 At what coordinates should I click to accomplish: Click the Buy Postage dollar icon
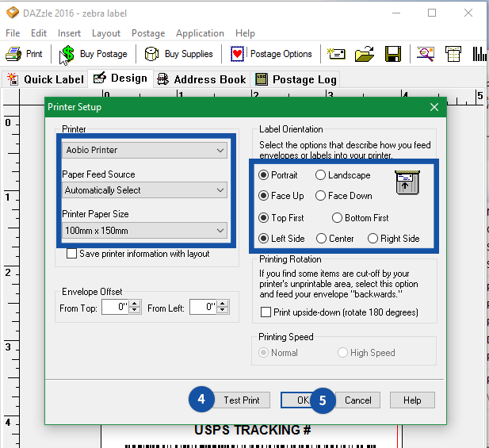click(67, 54)
